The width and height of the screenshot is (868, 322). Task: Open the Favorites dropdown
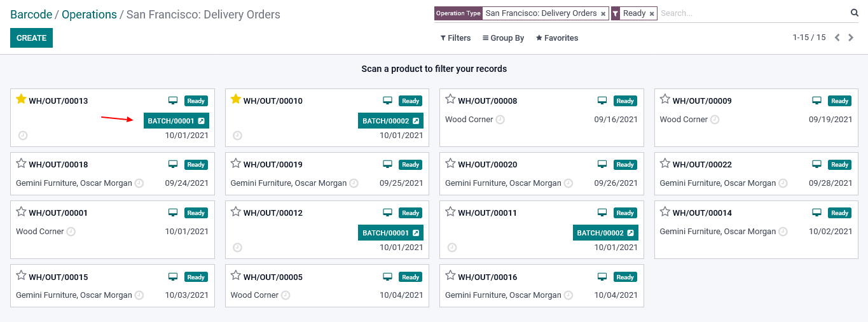(557, 38)
